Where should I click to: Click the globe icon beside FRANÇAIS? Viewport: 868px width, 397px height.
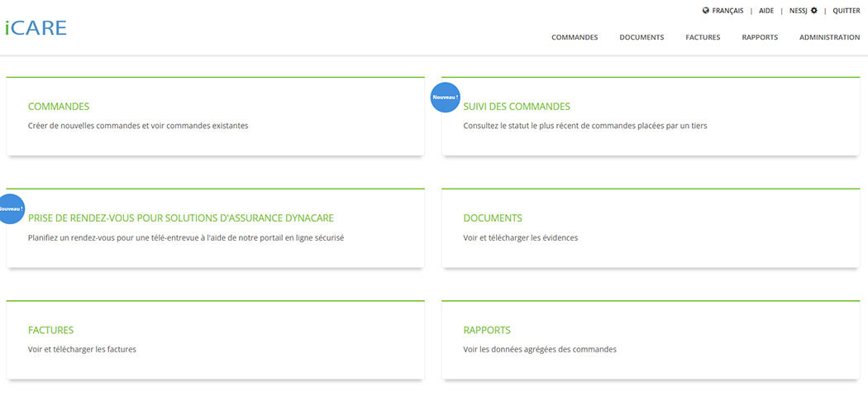705,11
